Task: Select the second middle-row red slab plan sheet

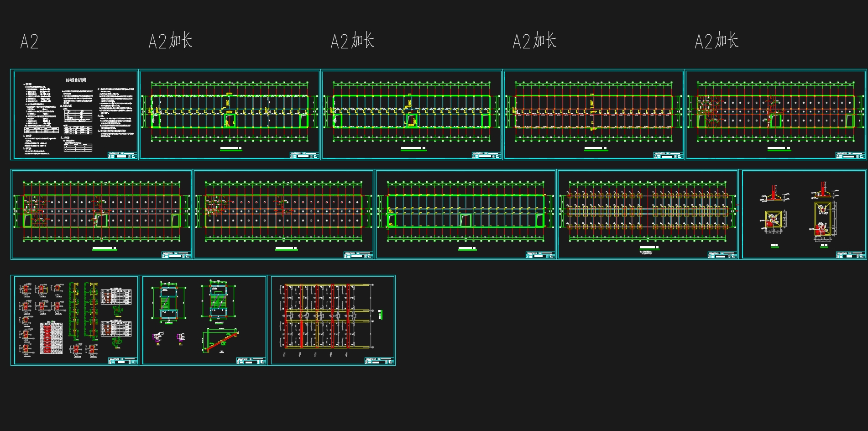Action: tap(283, 215)
